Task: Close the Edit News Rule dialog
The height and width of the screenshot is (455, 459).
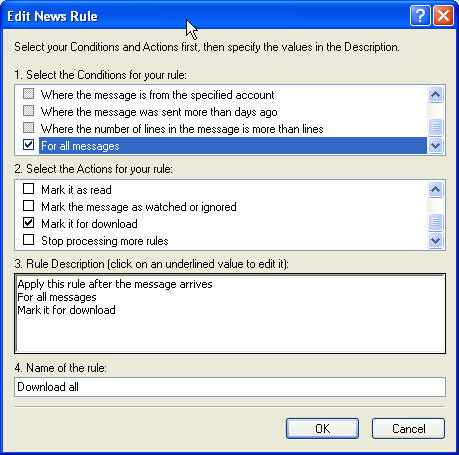Action: click(x=443, y=16)
